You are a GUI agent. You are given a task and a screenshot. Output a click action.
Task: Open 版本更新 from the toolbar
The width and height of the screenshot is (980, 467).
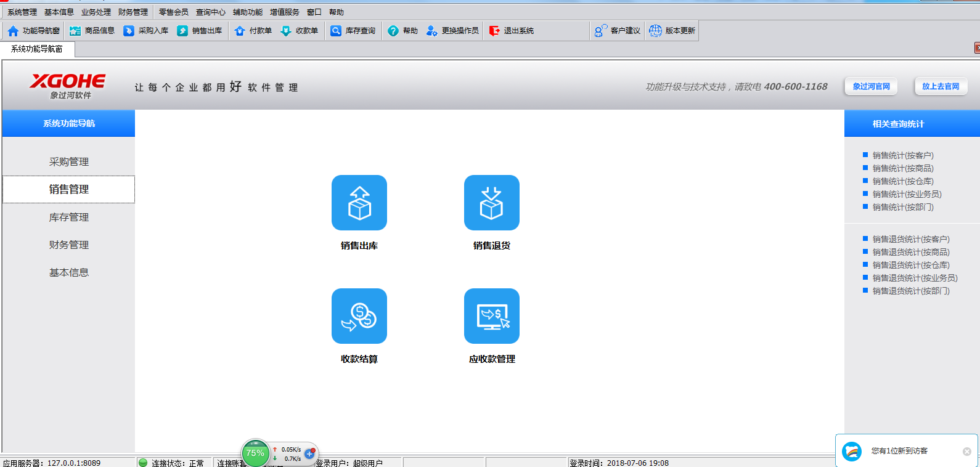pyautogui.click(x=672, y=31)
